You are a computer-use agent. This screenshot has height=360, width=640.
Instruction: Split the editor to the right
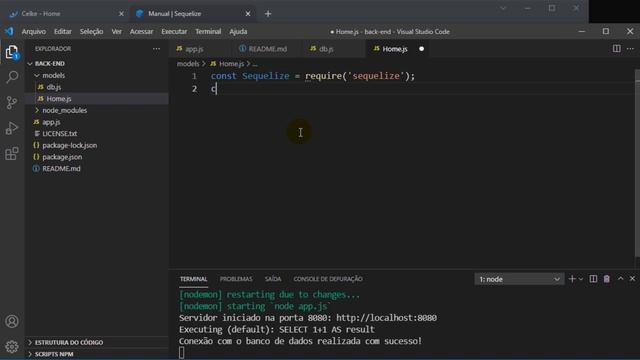(x=617, y=49)
